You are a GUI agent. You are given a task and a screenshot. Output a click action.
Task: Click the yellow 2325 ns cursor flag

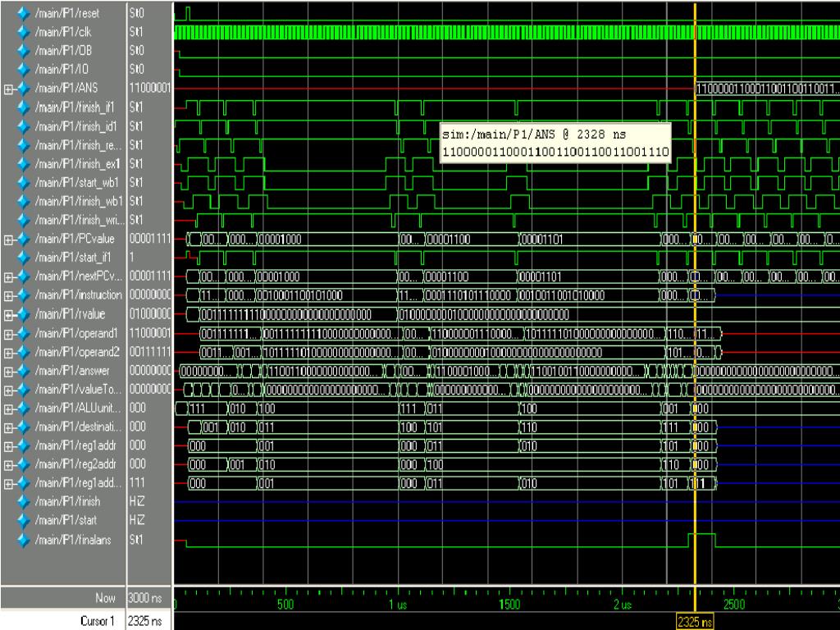coord(695,622)
